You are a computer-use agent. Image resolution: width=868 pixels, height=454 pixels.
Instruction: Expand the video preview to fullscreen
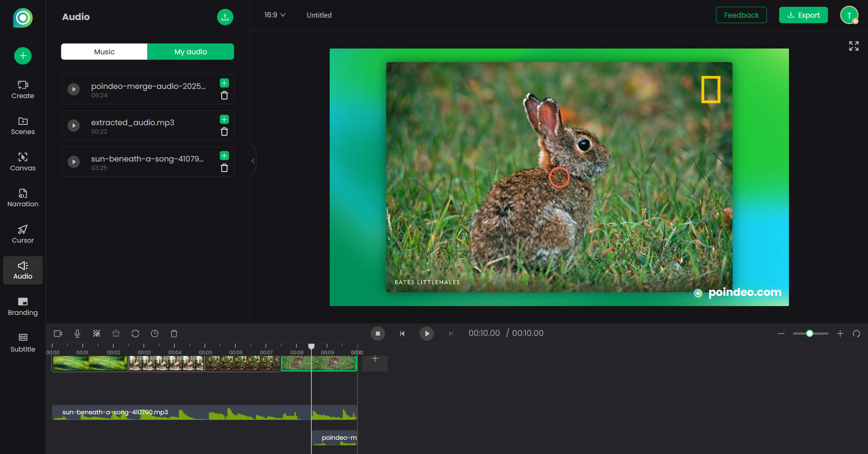point(853,46)
